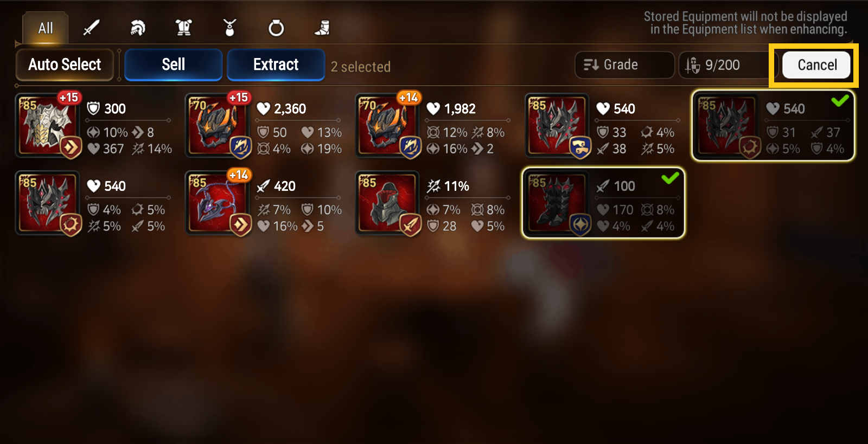Select the +15 level 70 helmet with 2,360 health
Screen dimensions: 868x444
tap(265, 125)
